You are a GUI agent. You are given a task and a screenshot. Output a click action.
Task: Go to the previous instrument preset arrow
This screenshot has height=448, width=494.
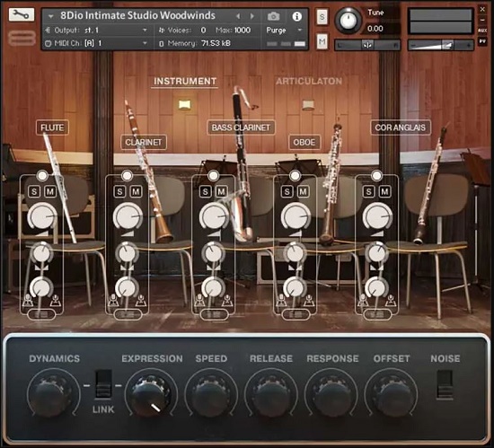pyautogui.click(x=238, y=16)
